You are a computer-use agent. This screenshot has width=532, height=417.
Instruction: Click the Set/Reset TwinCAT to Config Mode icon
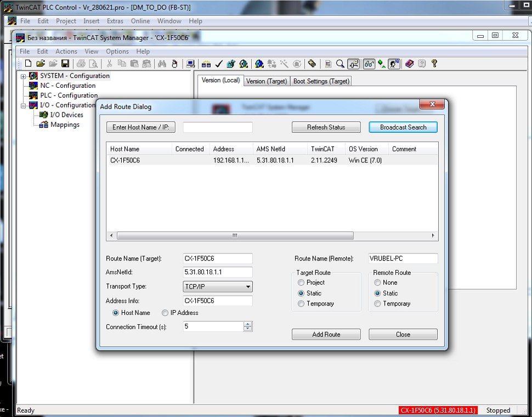(x=259, y=64)
